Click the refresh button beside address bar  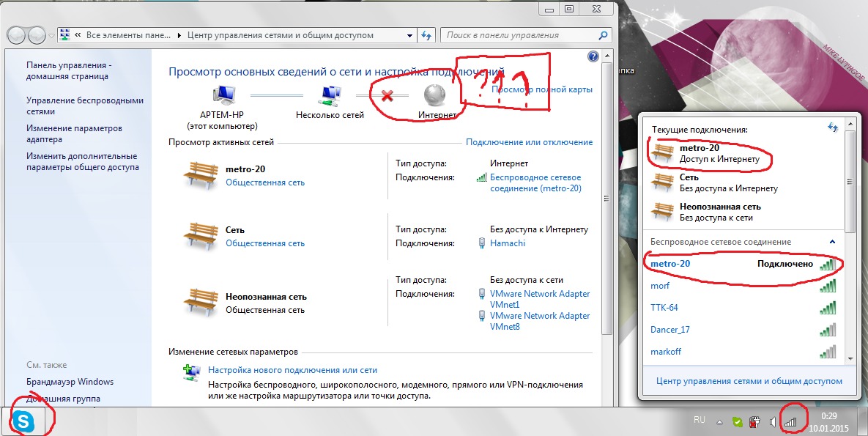click(426, 35)
